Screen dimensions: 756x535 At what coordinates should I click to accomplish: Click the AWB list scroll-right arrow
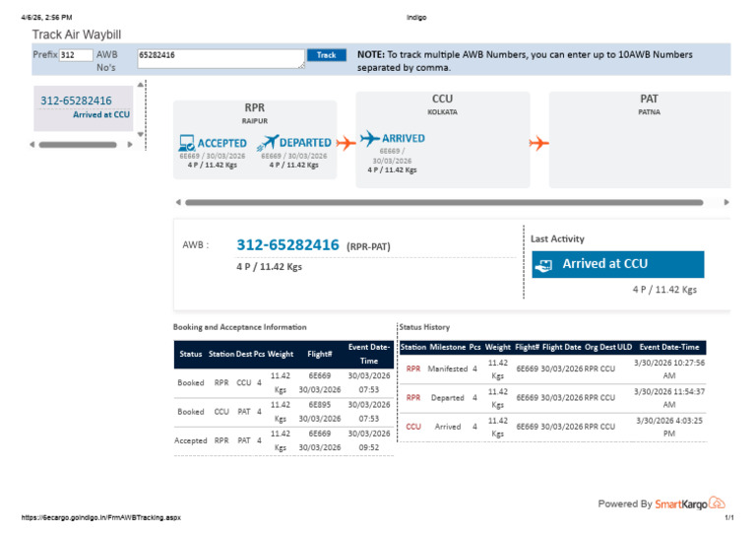coord(130,144)
